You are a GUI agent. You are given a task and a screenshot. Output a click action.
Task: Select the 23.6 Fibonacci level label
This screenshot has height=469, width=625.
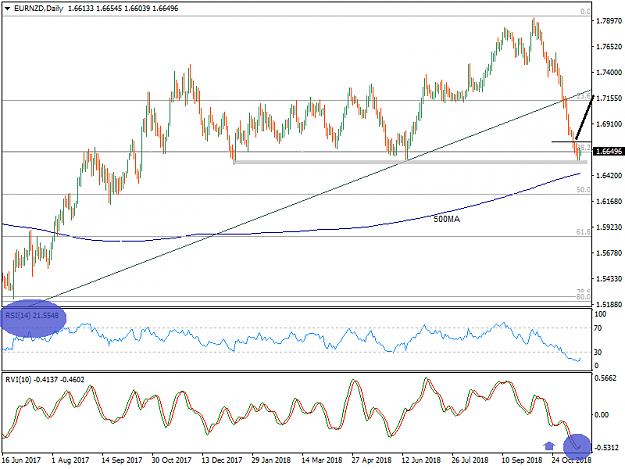pos(584,96)
